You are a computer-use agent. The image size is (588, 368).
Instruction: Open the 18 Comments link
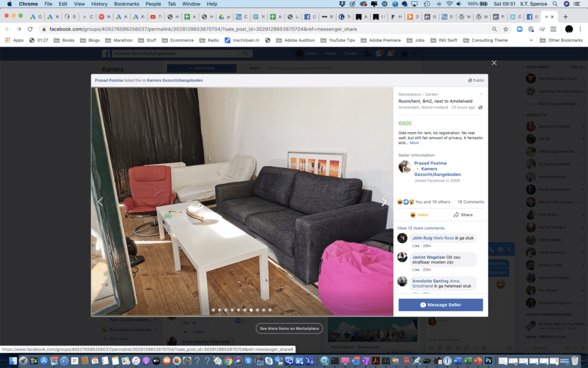471,202
